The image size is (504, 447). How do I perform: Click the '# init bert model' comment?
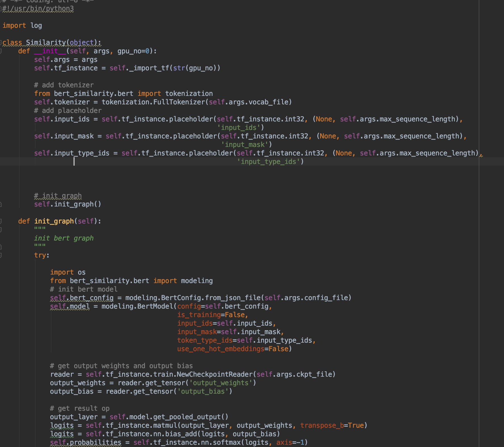point(84,289)
